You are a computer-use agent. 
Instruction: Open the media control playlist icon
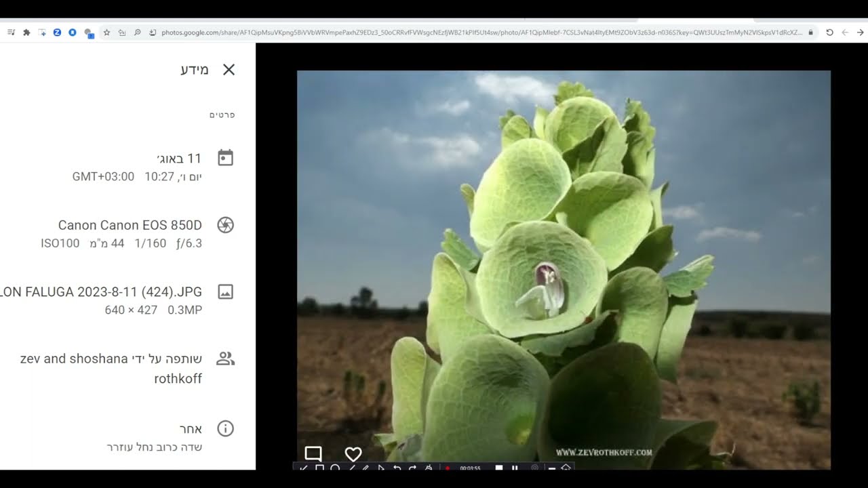(x=11, y=33)
